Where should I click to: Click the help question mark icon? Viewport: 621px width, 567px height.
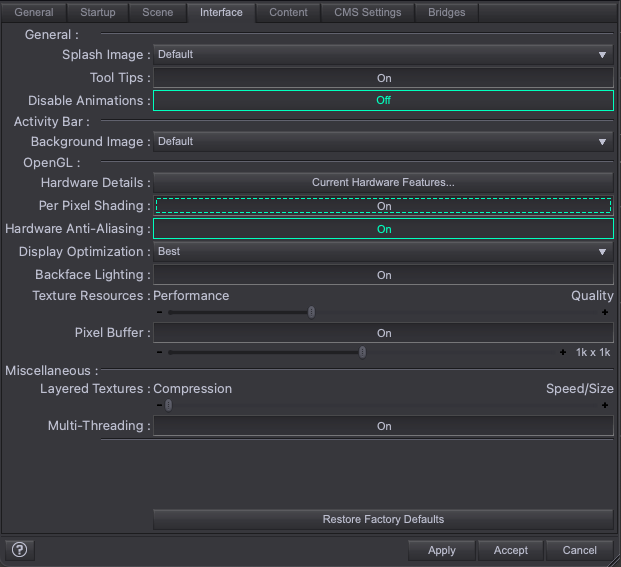pos(19,549)
